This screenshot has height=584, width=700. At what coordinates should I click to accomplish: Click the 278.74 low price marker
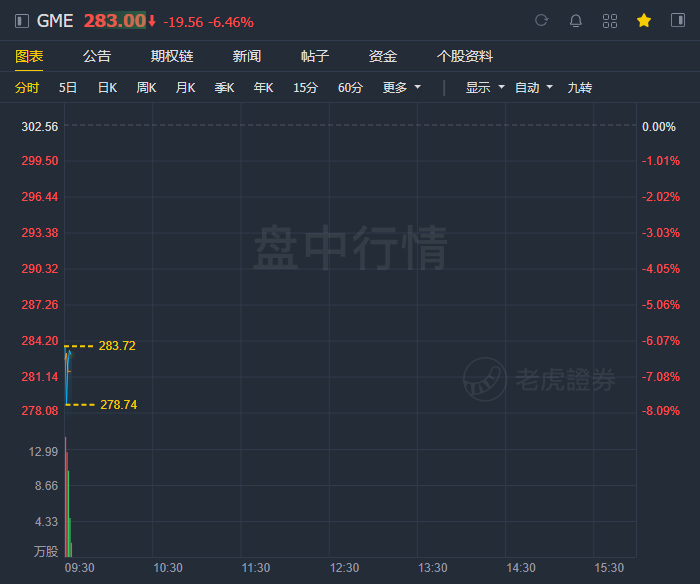coord(118,405)
